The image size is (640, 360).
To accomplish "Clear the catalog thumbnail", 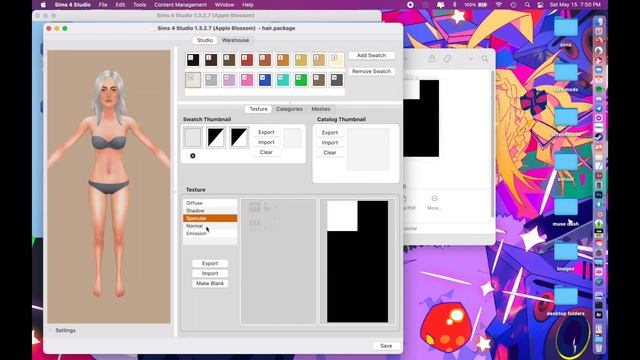I will [330, 152].
